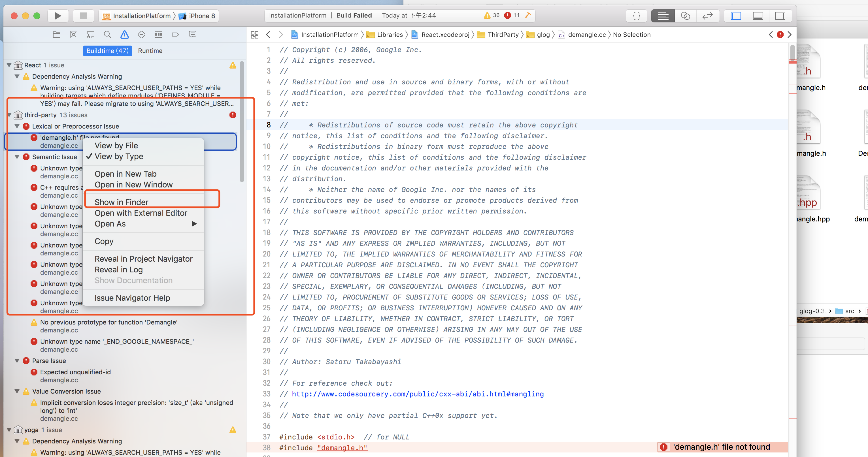Expand the Open As submenu arrow
Image resolution: width=868 pixels, height=457 pixels.
point(194,224)
